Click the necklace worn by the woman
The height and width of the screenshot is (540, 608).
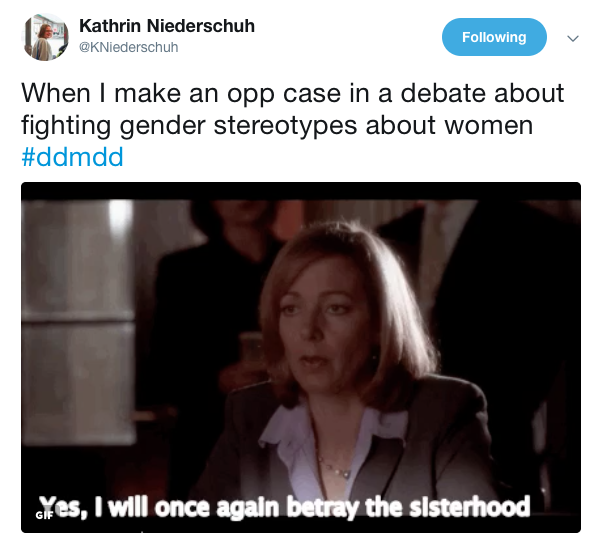click(335, 468)
